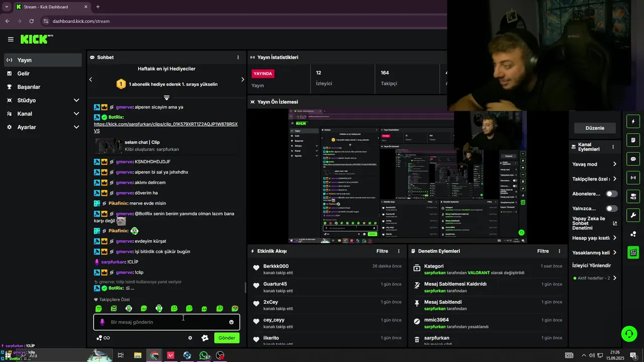Collapse the gift leaderboard banner

tap(167, 98)
